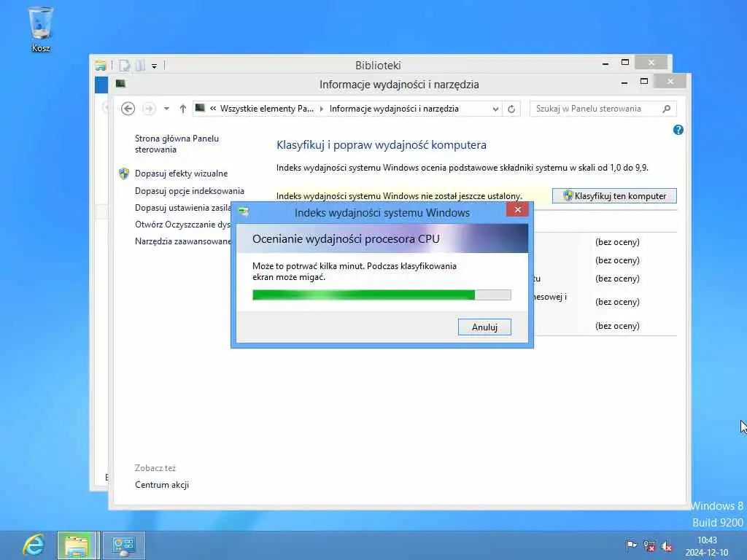Open recent locations dropdown arrow
Screen dimensions: 747x560
[x=166, y=109]
